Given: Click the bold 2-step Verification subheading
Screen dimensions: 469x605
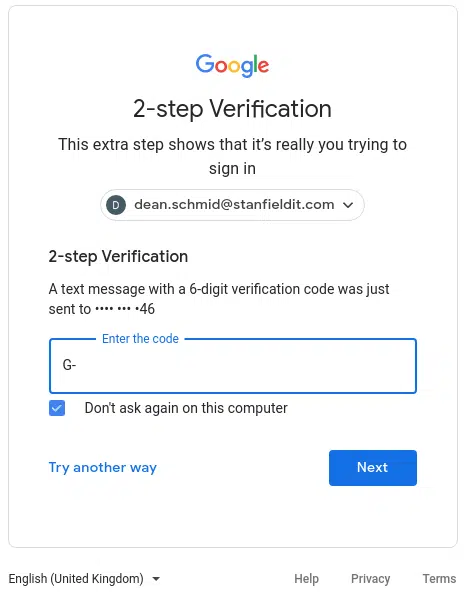Looking at the screenshot, I should click(118, 257).
